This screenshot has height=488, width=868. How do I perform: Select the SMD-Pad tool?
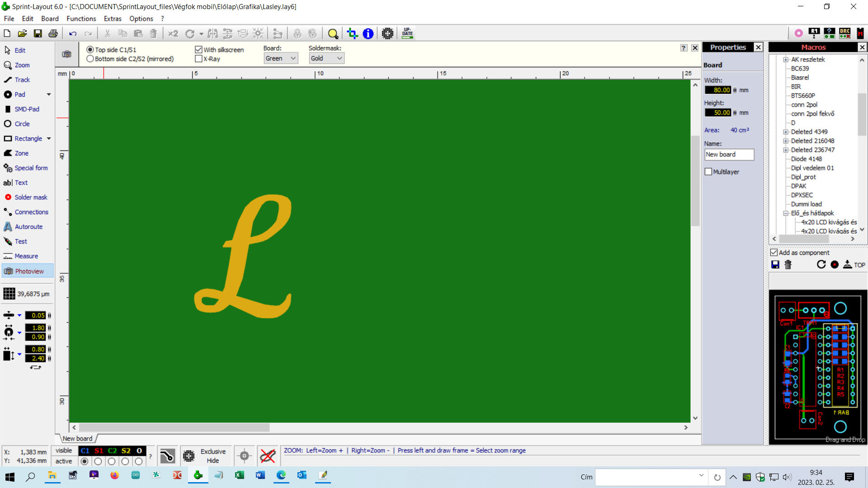click(x=26, y=109)
